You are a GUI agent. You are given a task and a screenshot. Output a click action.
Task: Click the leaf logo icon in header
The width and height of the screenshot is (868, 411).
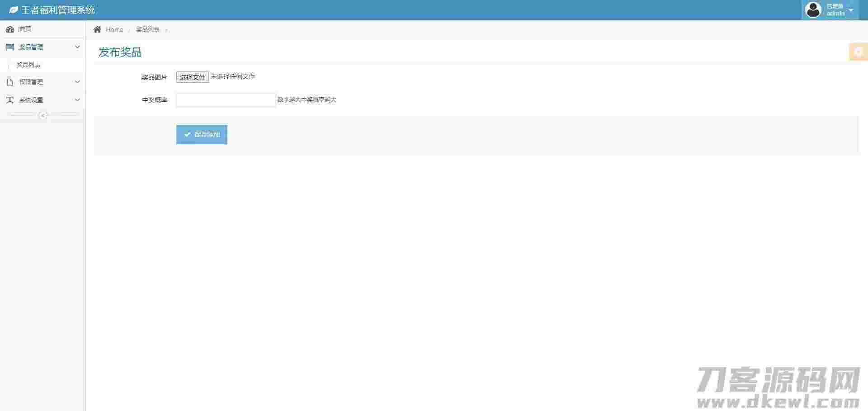14,9
